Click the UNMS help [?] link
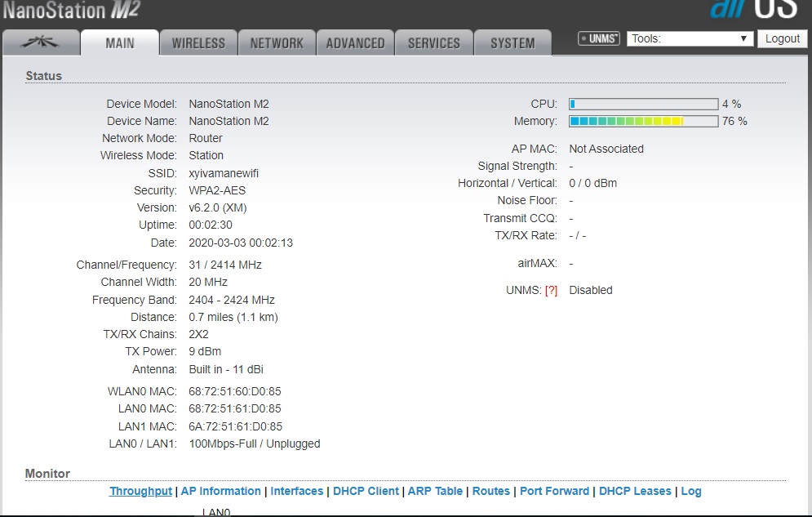 tap(551, 291)
